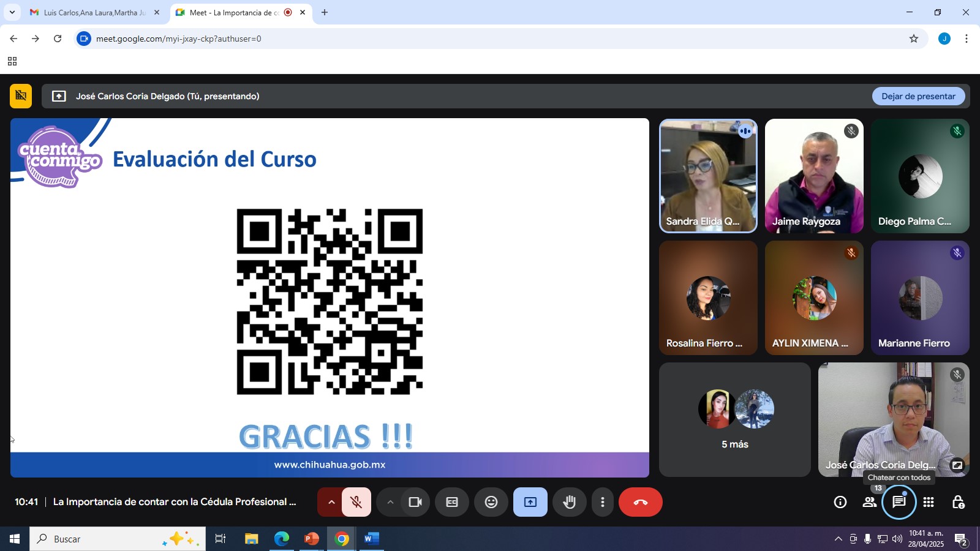Open the emoji reactions button
This screenshot has height=551, width=980.
[491, 502]
